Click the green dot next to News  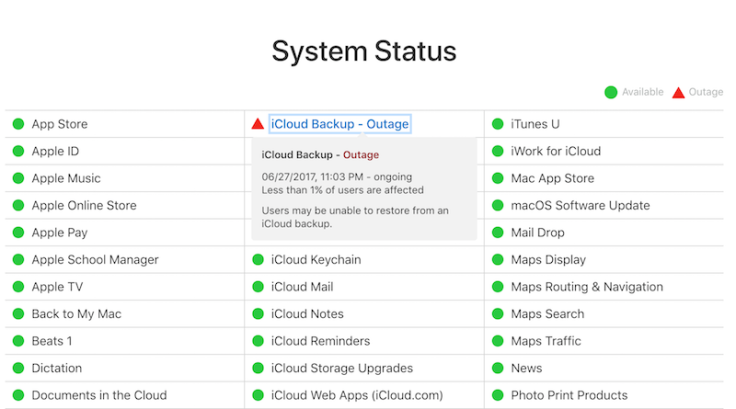498,368
